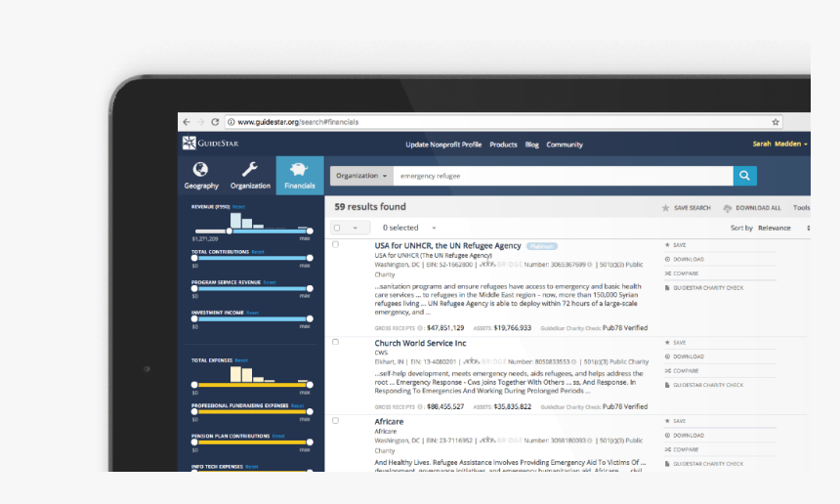Download the Africare result

[x=685, y=436]
